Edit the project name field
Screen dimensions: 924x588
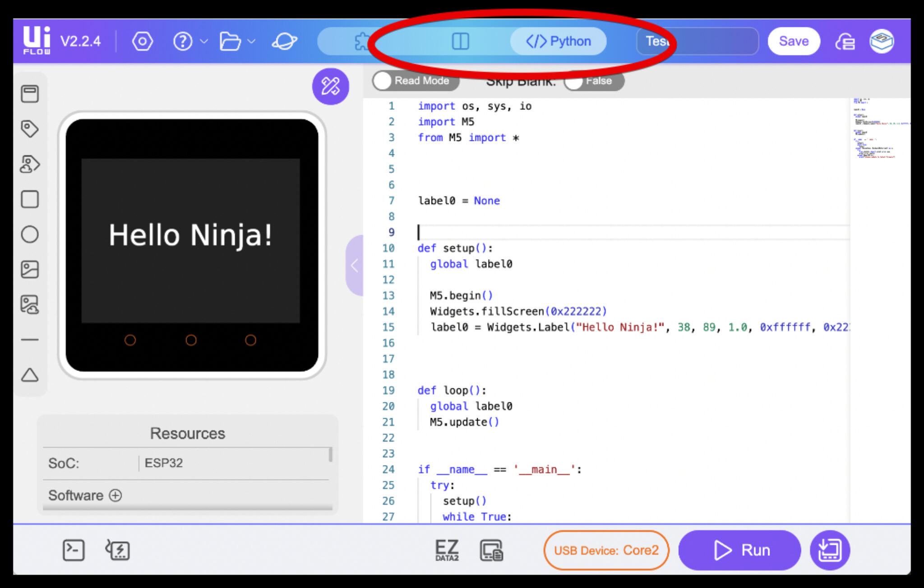coord(698,41)
